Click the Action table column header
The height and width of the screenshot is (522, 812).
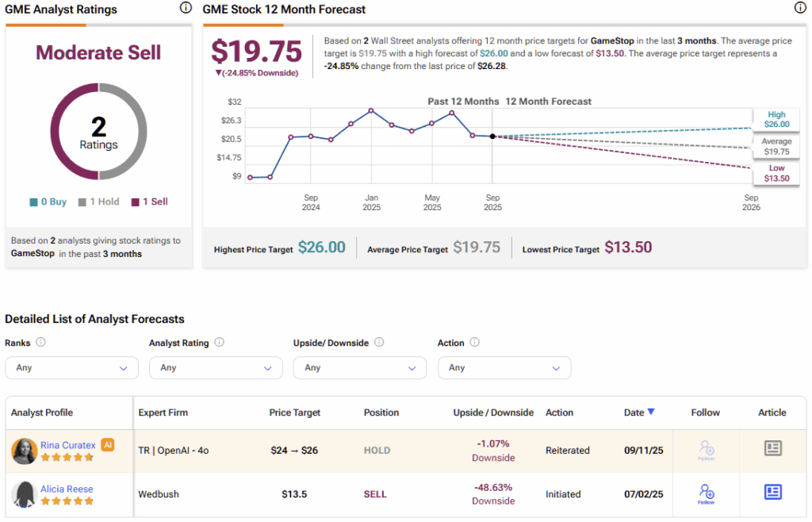559,413
